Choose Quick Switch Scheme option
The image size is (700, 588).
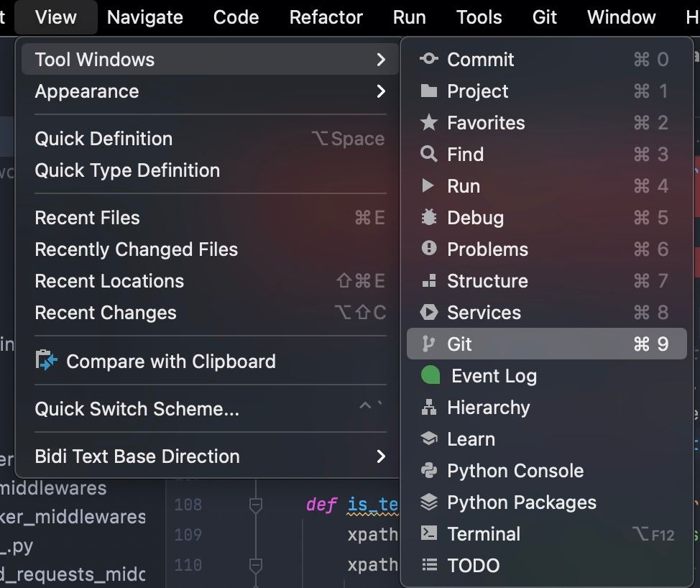137,409
